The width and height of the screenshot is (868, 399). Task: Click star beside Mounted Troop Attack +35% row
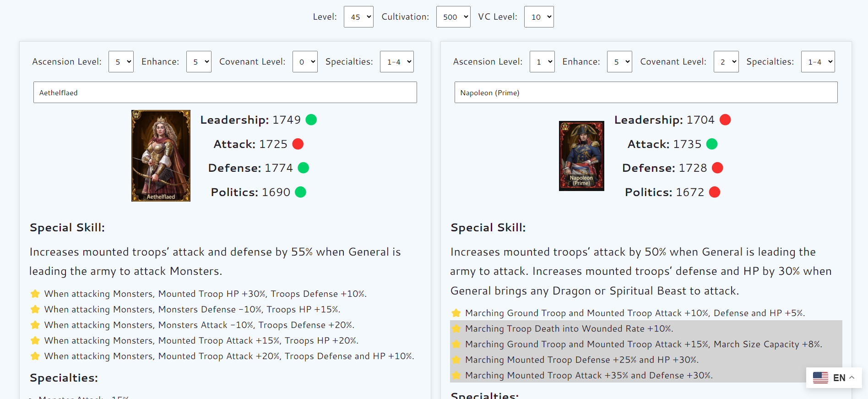click(456, 375)
